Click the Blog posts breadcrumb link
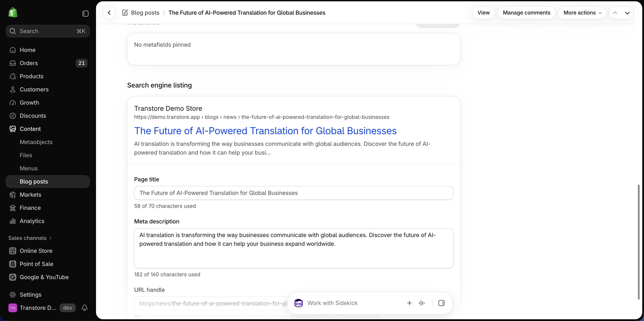 145,13
